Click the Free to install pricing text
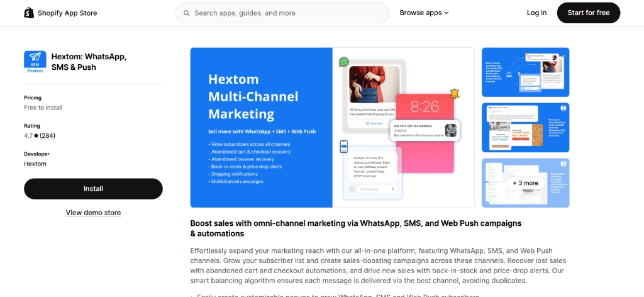Viewport: 644px width, 297px height. coord(43,108)
